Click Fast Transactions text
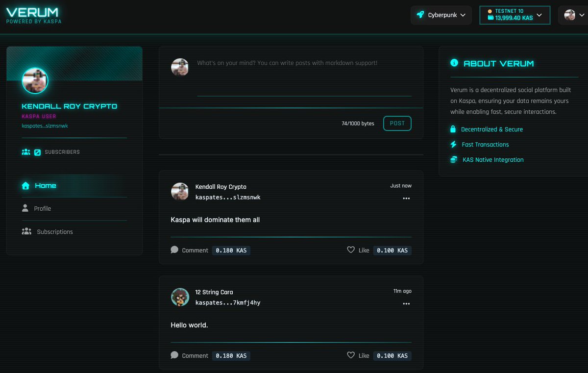 coord(485,145)
